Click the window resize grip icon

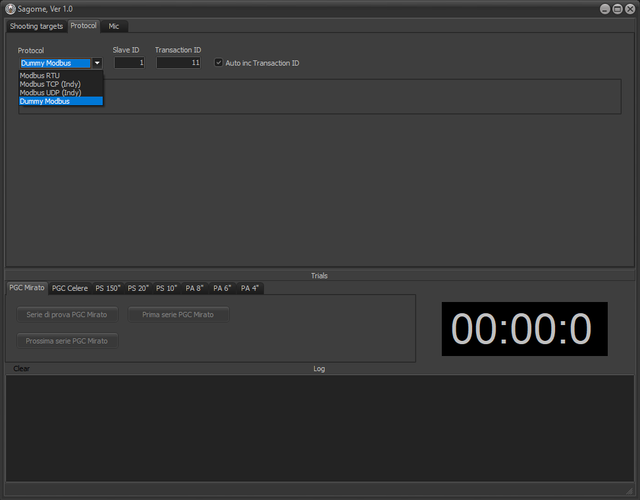click(629, 491)
